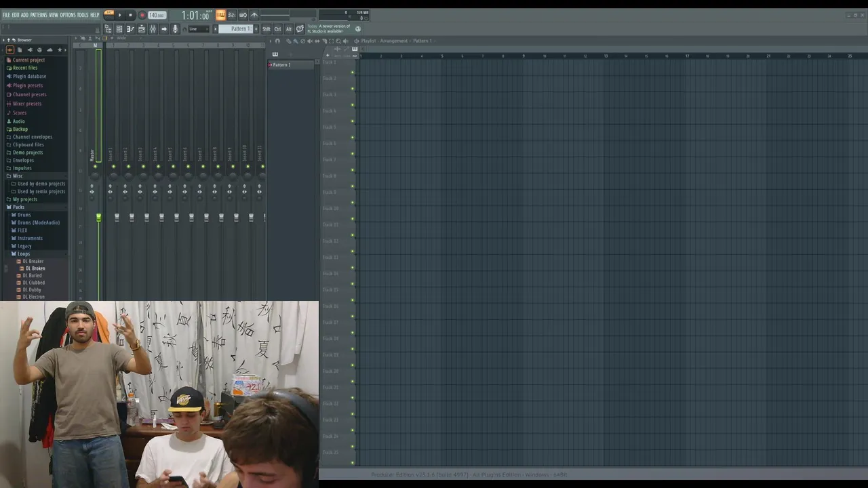Open the ADD menu

24,15
